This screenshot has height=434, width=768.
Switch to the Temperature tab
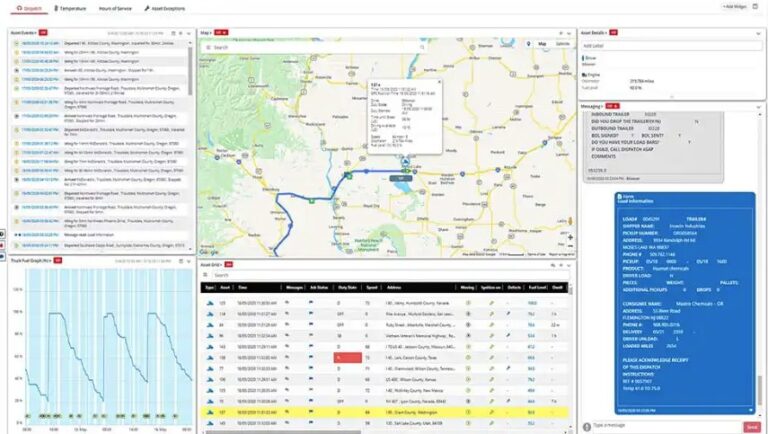[x=72, y=7]
